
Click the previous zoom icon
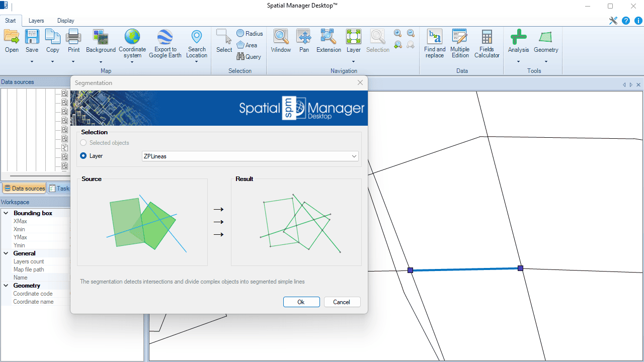[397, 45]
